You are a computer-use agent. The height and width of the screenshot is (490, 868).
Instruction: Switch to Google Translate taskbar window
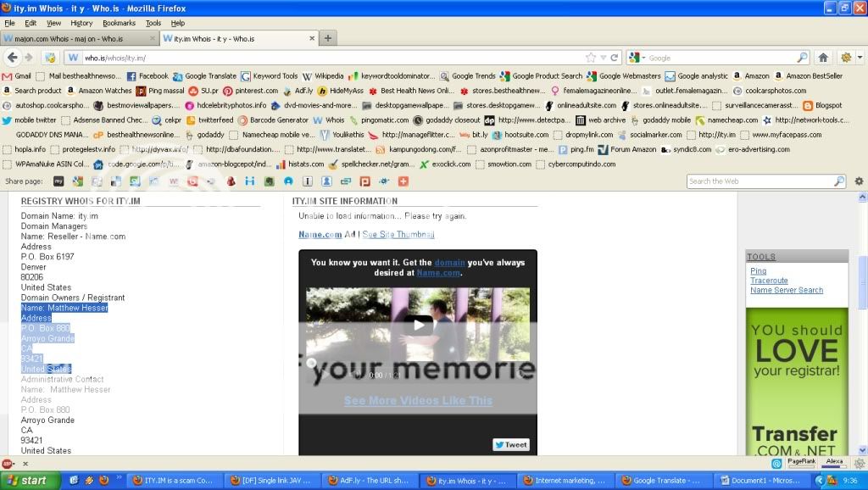(663, 481)
